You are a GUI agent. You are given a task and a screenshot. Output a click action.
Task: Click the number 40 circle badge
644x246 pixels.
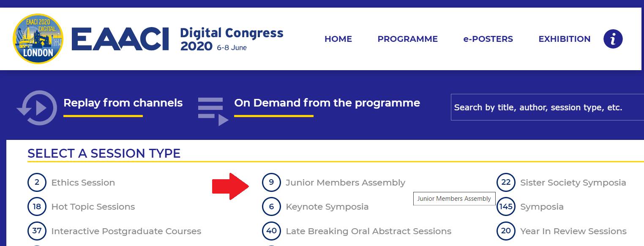271,231
